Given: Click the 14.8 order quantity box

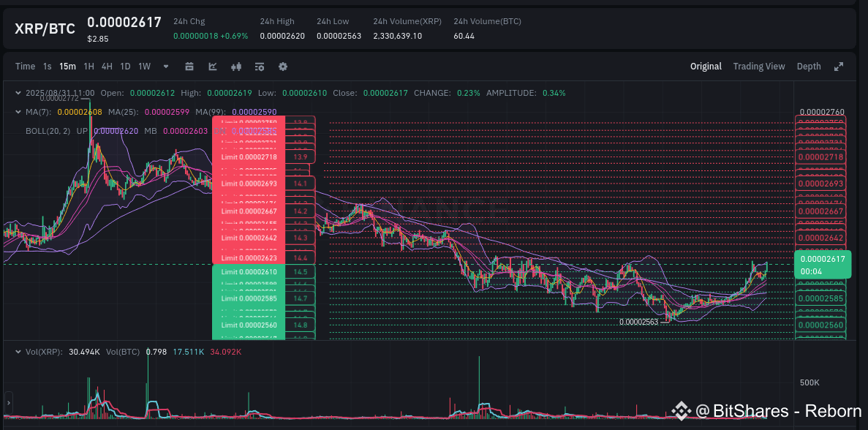Looking at the screenshot, I should [301, 325].
